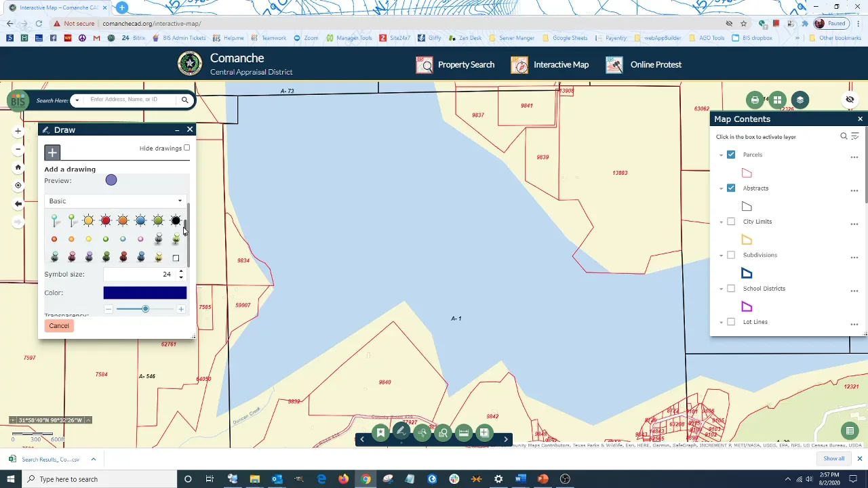
Task: Open Property Search page
Action: pyautogui.click(x=456, y=64)
